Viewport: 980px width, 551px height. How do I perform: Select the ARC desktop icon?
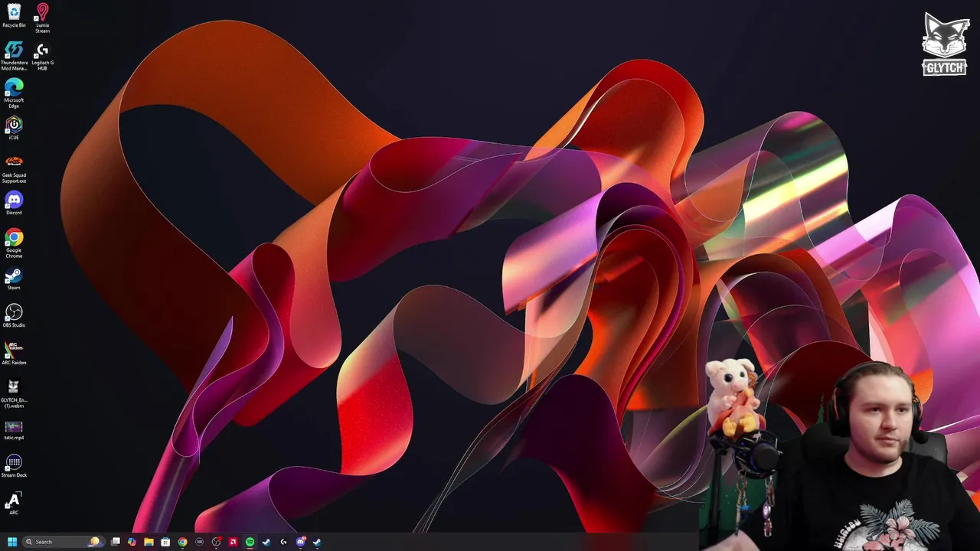tap(14, 503)
